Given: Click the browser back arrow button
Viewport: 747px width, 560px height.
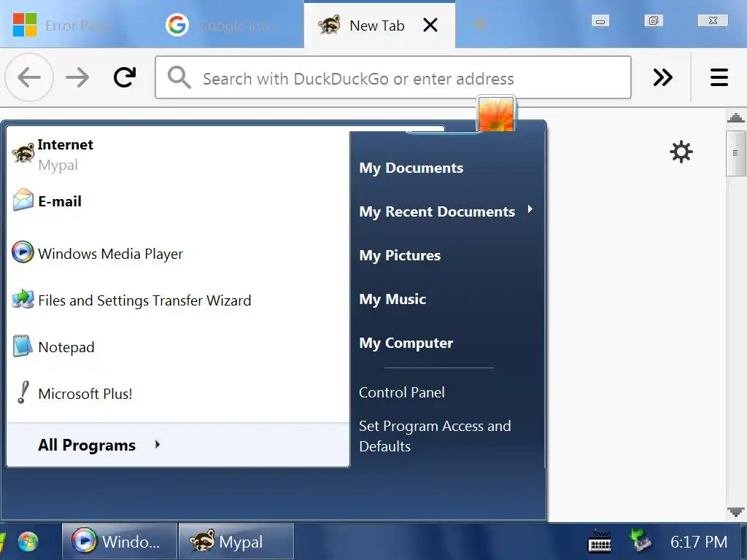Looking at the screenshot, I should pyautogui.click(x=29, y=77).
